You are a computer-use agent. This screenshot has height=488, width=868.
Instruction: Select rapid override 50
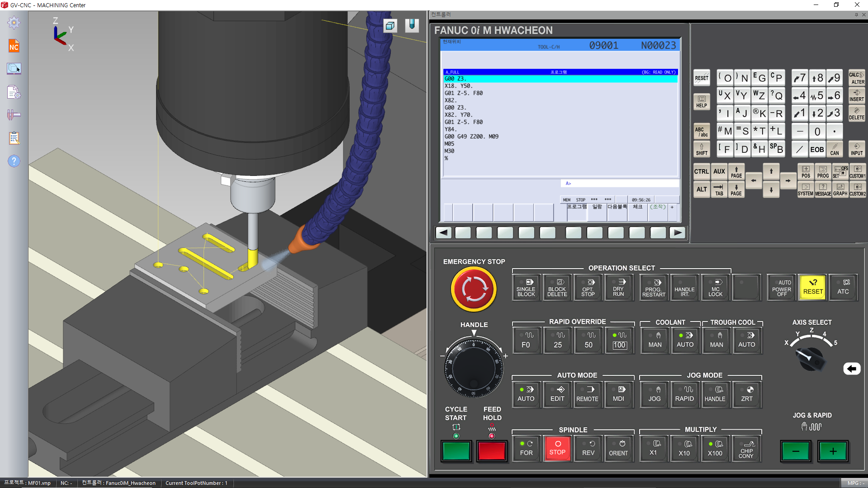coord(588,341)
